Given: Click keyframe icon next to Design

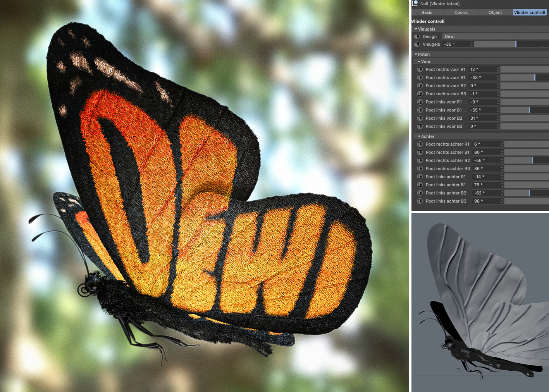Looking at the screenshot, I should 417,36.
